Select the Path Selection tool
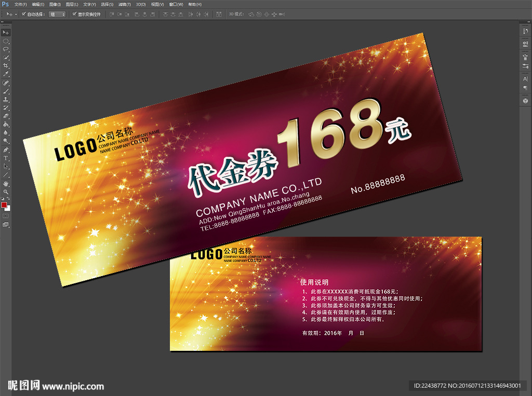This screenshot has width=532, height=396. click(6, 167)
